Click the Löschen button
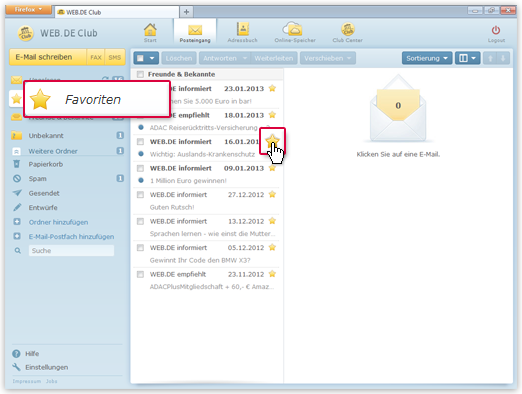This screenshot has height=394, width=522. click(179, 58)
